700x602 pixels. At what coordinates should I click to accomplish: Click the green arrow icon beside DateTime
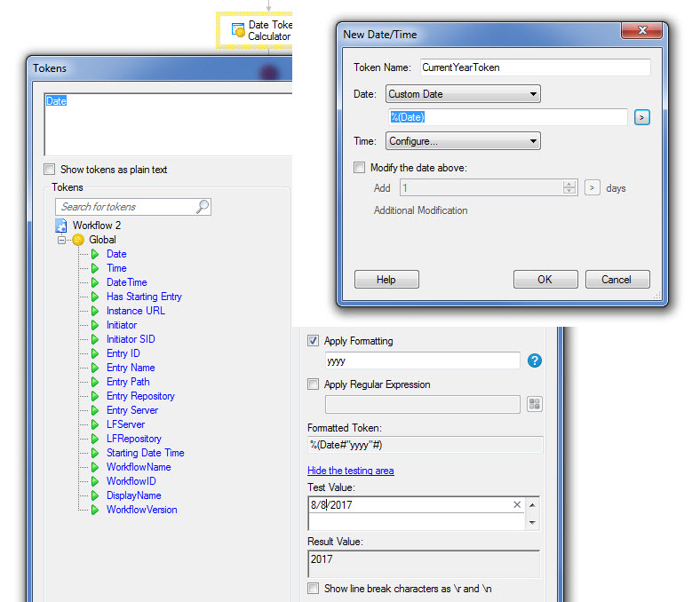coord(95,282)
